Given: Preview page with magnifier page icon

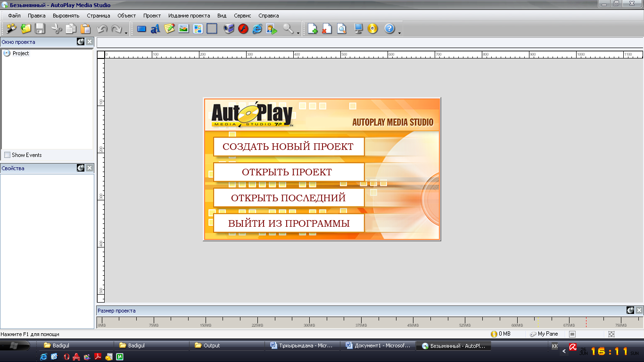Looking at the screenshot, I should [341, 29].
